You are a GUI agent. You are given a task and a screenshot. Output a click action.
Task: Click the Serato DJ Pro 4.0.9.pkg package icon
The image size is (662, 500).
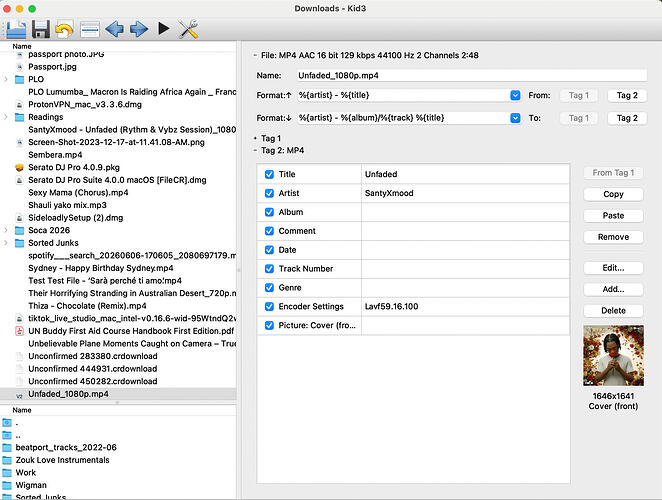[x=19, y=167]
